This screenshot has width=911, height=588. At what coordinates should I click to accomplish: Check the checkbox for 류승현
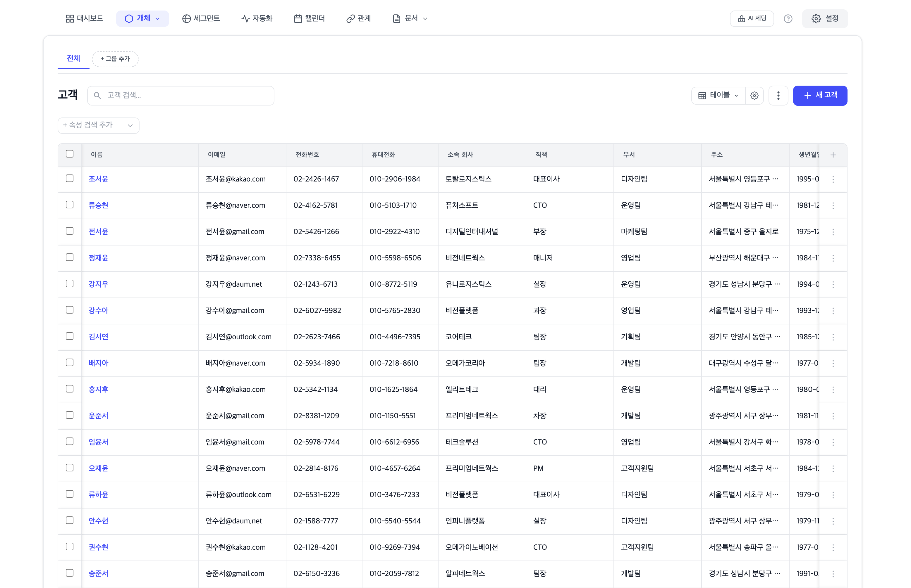(70, 205)
